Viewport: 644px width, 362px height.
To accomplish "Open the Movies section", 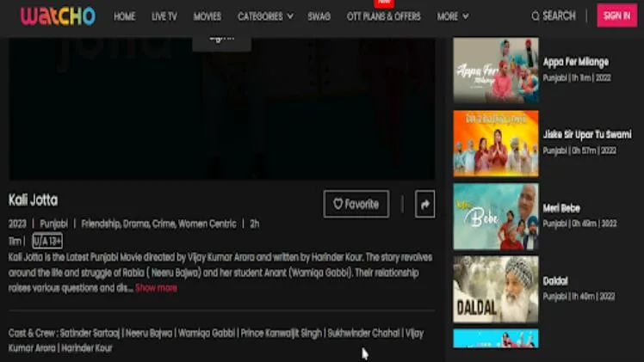I will 207,16.
